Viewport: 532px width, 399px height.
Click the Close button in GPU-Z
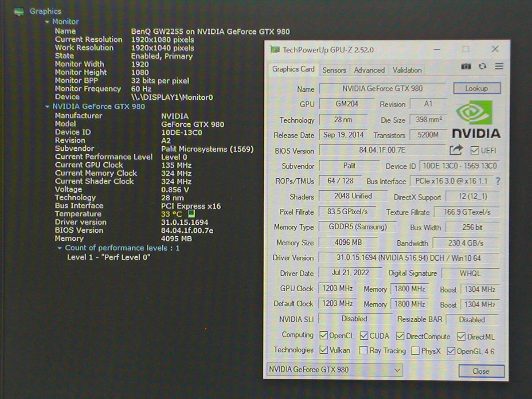click(481, 371)
